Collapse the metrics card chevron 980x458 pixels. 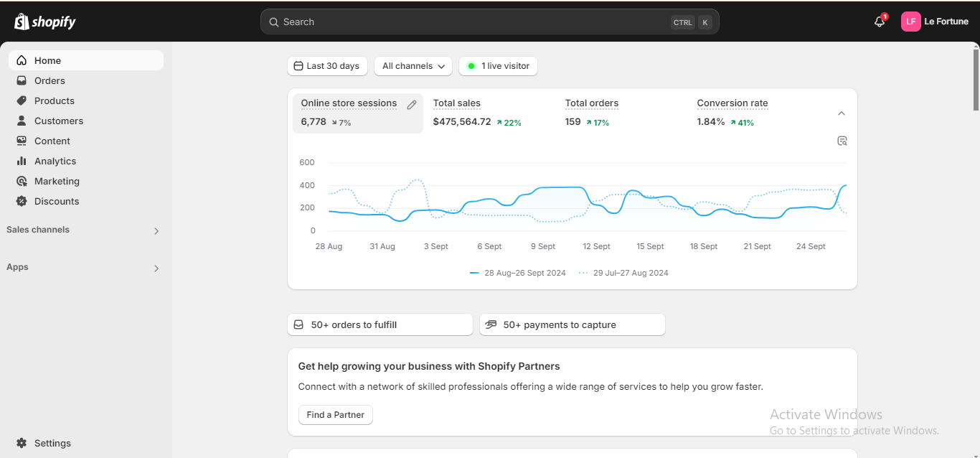(842, 113)
